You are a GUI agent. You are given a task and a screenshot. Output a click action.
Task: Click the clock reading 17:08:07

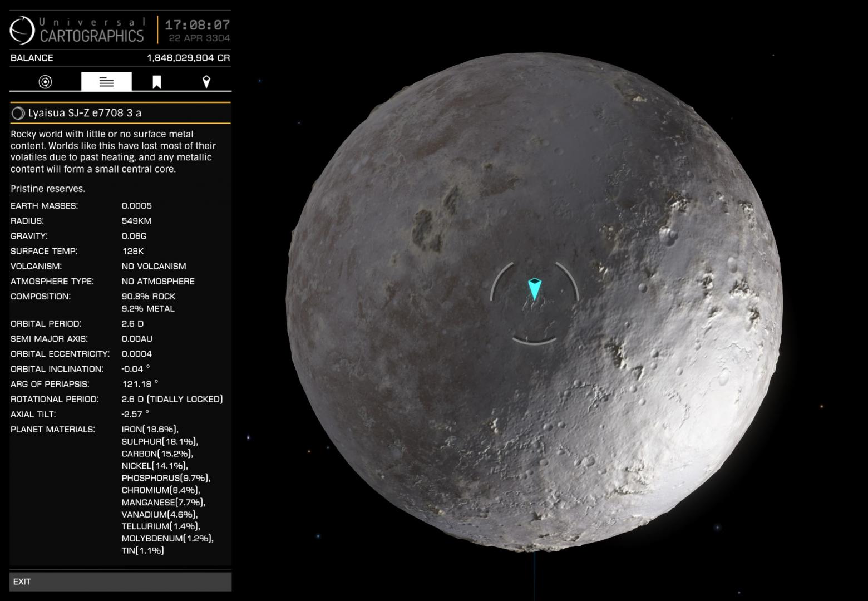[x=198, y=24]
